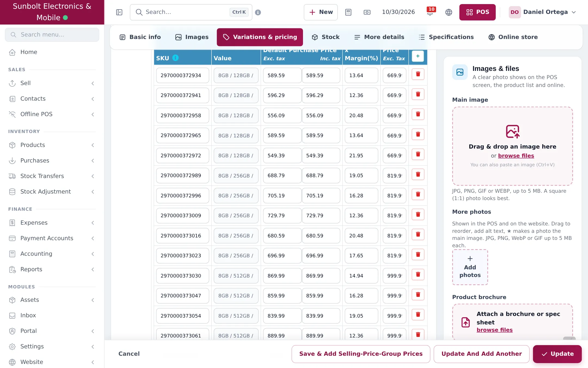Click the info icon next to search bar
The width and height of the screenshot is (588, 368).
(x=258, y=12)
